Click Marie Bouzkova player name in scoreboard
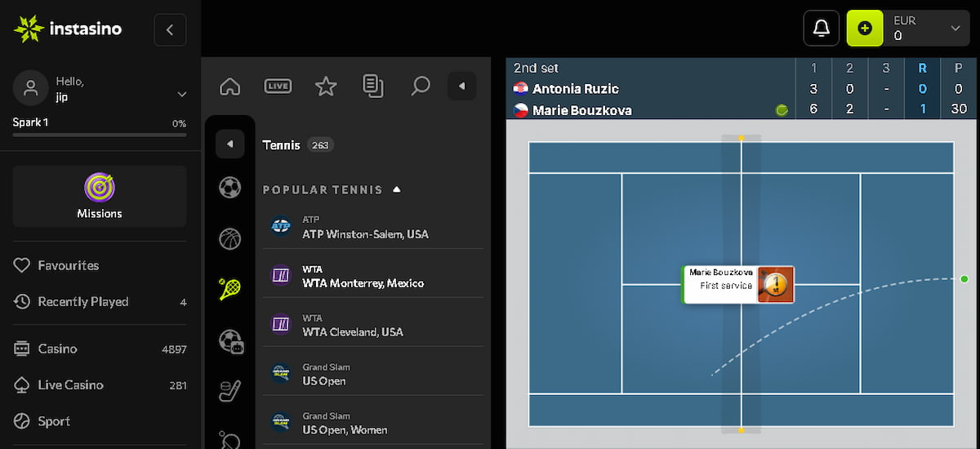The width and height of the screenshot is (980, 449). 582,109
